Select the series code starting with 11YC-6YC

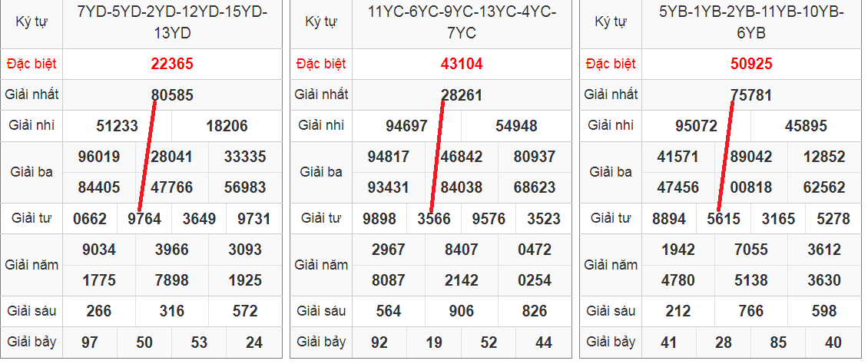pos(462,22)
